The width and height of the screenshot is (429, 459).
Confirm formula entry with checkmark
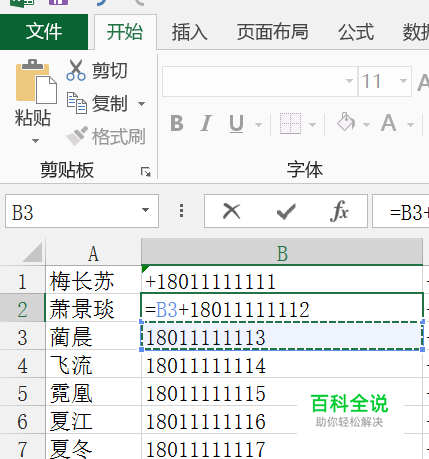pyautogui.click(x=286, y=211)
